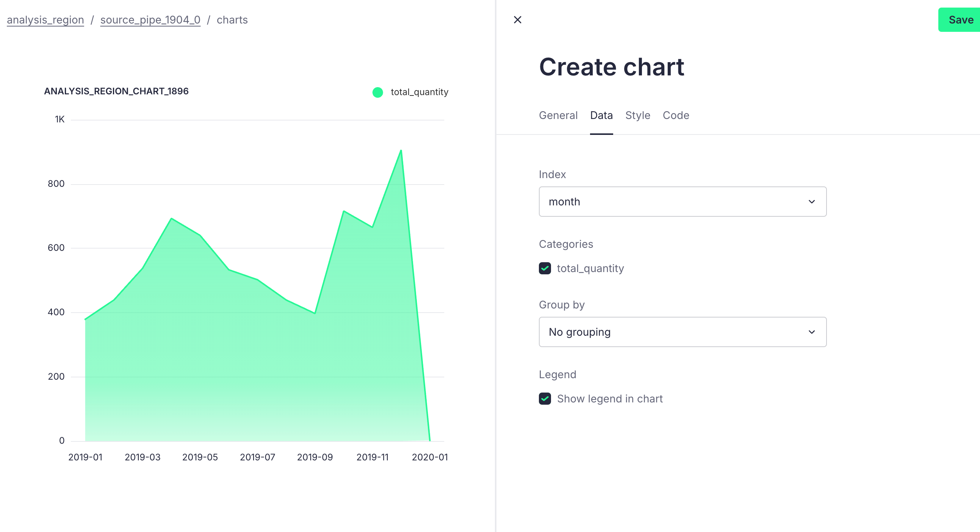Click total_quantity legend label in chart
980x532 pixels.
pos(419,92)
